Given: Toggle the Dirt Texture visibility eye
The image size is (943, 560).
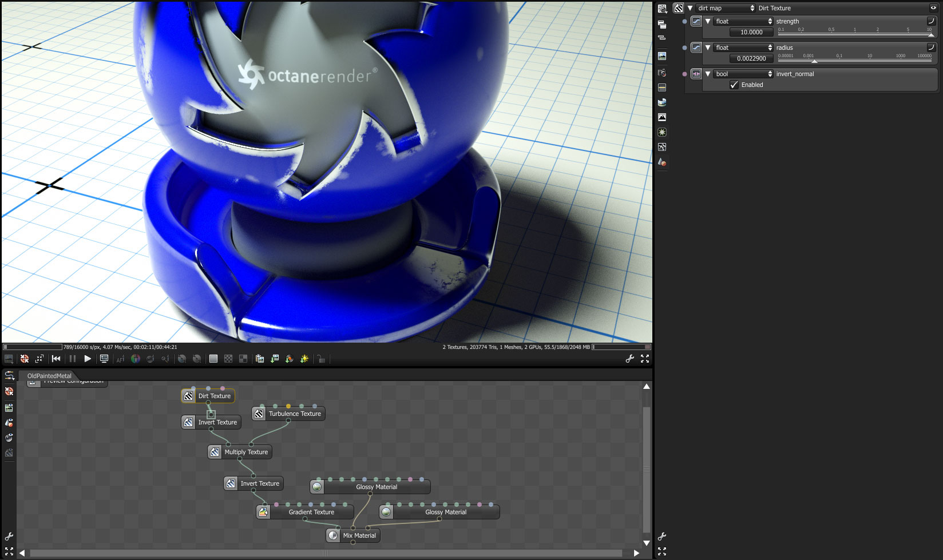Looking at the screenshot, I should pos(933,8).
